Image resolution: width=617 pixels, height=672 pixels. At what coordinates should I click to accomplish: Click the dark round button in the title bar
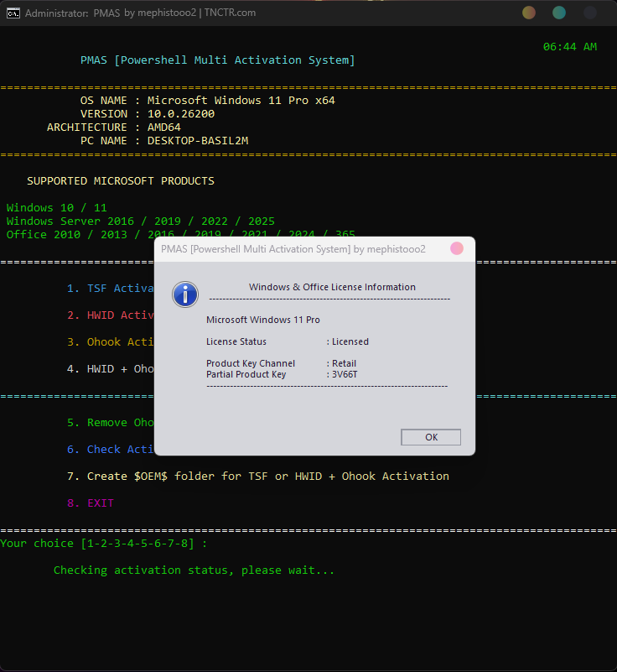pos(590,13)
